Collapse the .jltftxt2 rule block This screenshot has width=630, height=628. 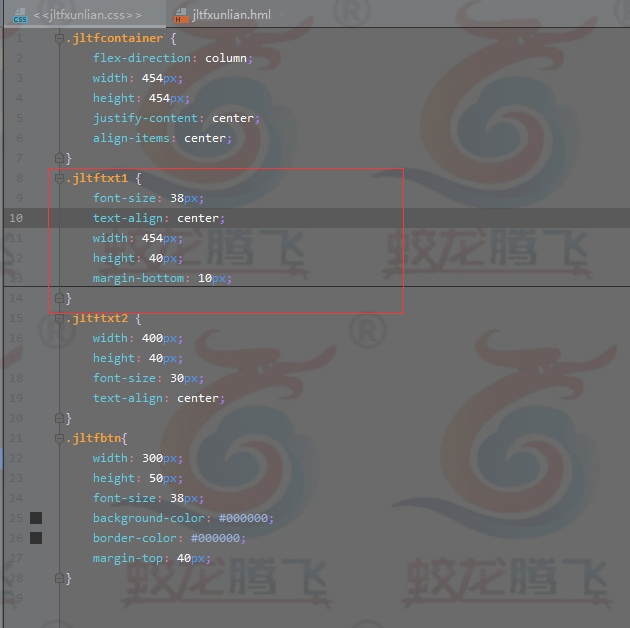point(59,319)
